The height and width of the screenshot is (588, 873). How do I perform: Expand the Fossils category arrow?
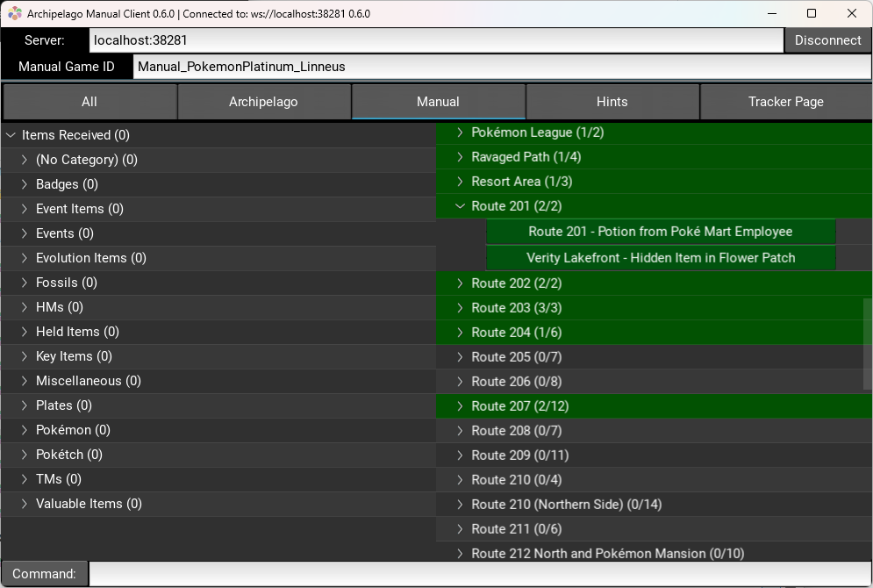click(x=25, y=283)
